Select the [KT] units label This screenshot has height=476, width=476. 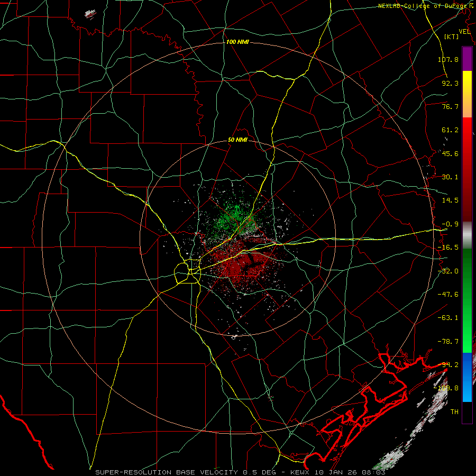pos(452,36)
